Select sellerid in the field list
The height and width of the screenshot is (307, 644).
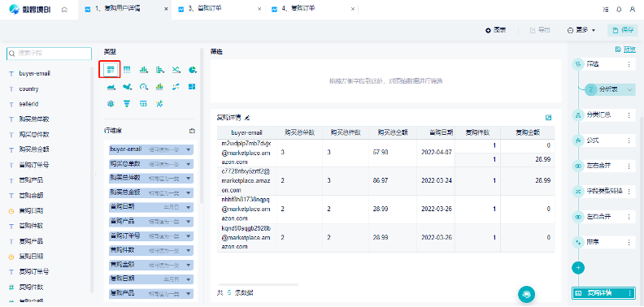pyautogui.click(x=28, y=104)
